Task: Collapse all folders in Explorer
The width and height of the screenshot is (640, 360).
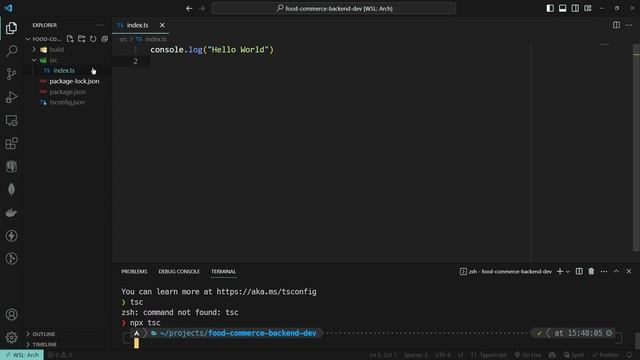Action: (x=104, y=39)
